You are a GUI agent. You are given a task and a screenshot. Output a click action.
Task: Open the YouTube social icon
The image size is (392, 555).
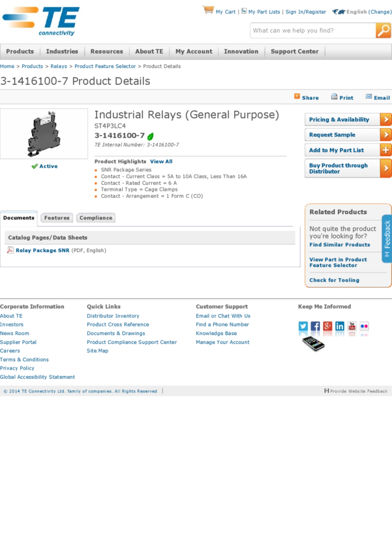coord(352,326)
